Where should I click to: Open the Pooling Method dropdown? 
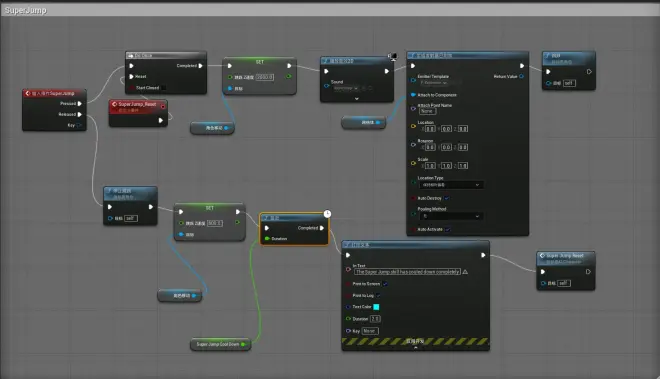coord(451,216)
